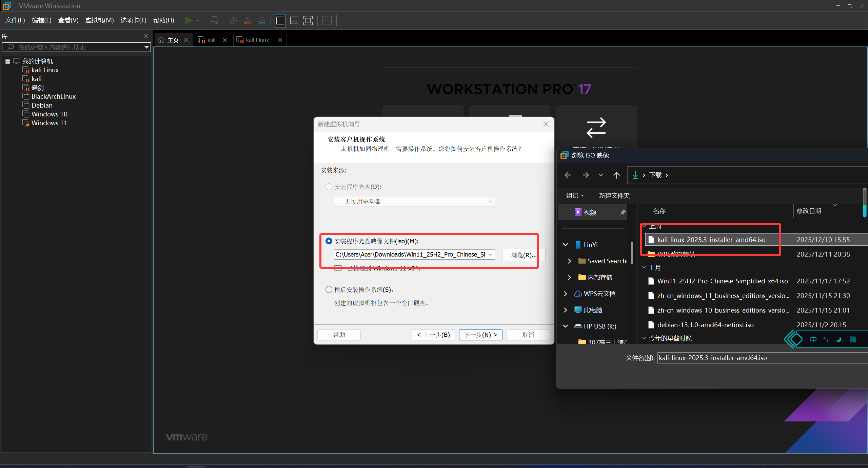Click the revert snapshot icon
This screenshot has height=468, width=868.
(x=247, y=20)
